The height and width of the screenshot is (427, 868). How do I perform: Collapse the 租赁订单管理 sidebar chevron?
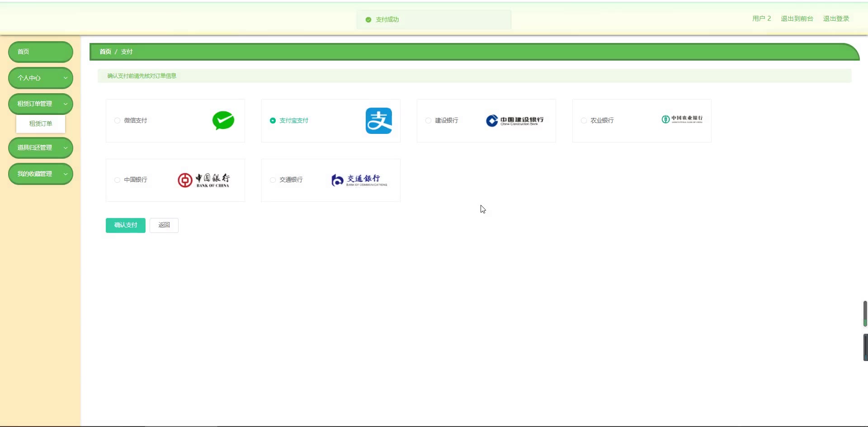66,104
